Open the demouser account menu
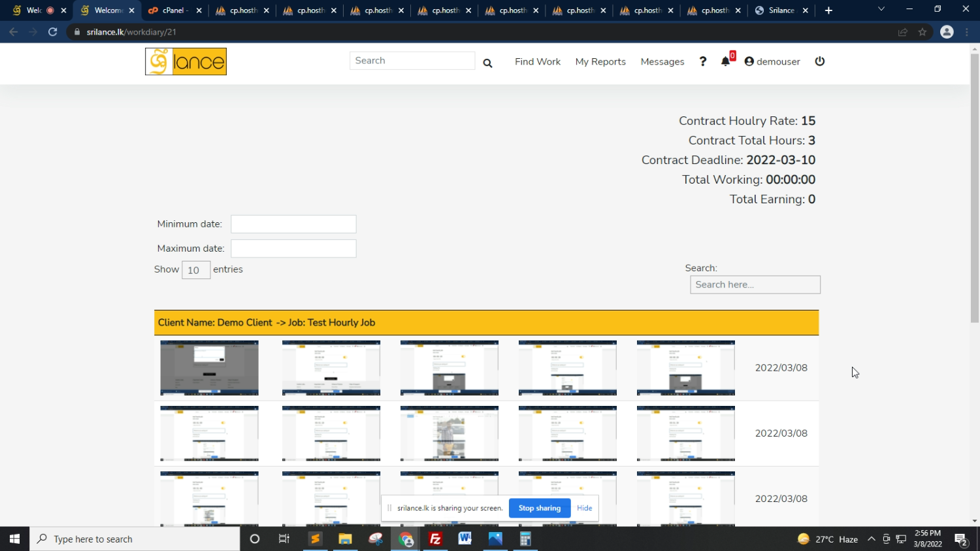The height and width of the screenshot is (551, 980). [x=772, y=61]
